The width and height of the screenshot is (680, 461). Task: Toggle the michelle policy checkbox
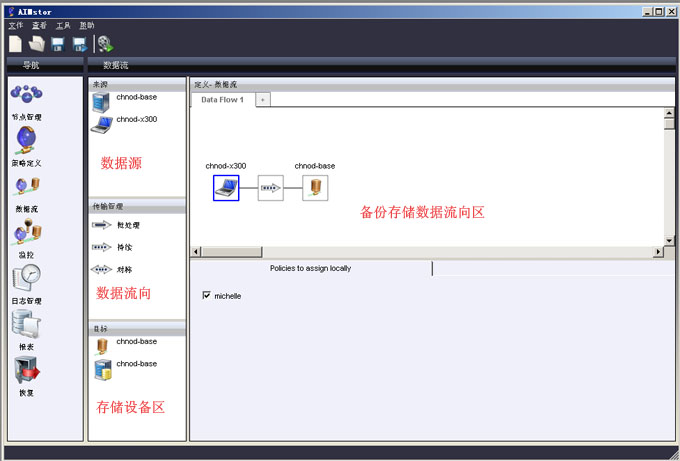point(206,296)
